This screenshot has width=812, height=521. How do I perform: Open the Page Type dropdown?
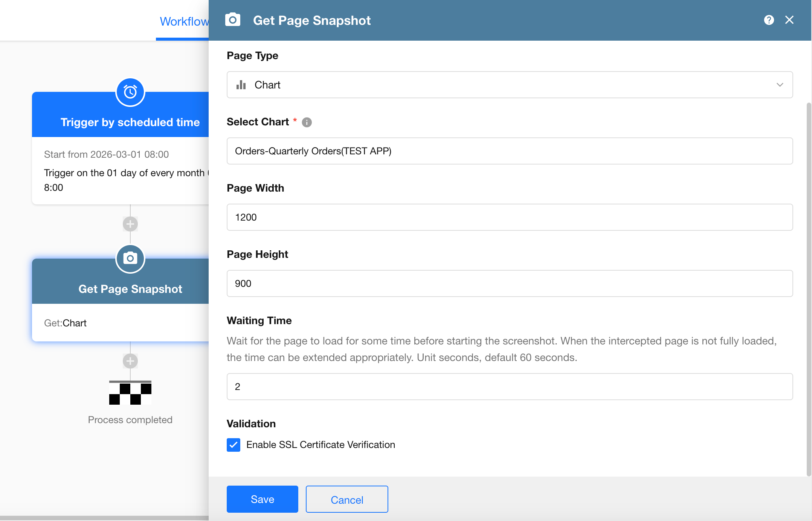pyautogui.click(x=509, y=85)
